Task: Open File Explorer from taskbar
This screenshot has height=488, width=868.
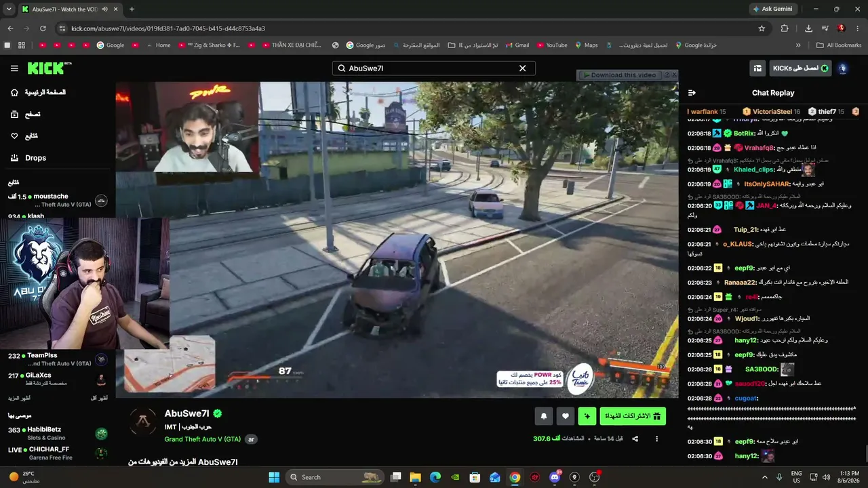Action: point(416,477)
